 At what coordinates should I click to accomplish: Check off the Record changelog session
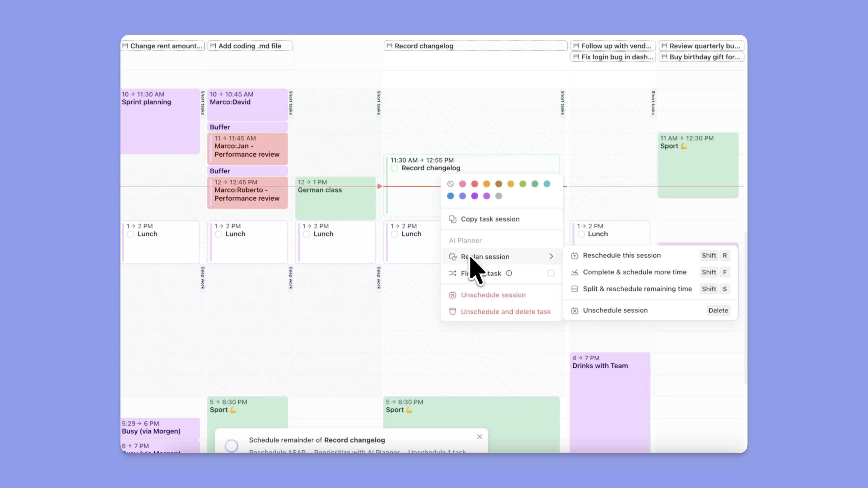(395, 168)
